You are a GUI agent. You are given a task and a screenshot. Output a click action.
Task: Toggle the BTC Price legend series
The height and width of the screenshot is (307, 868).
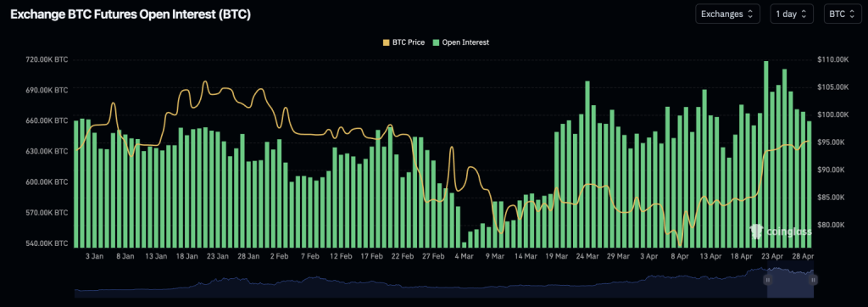tap(403, 42)
